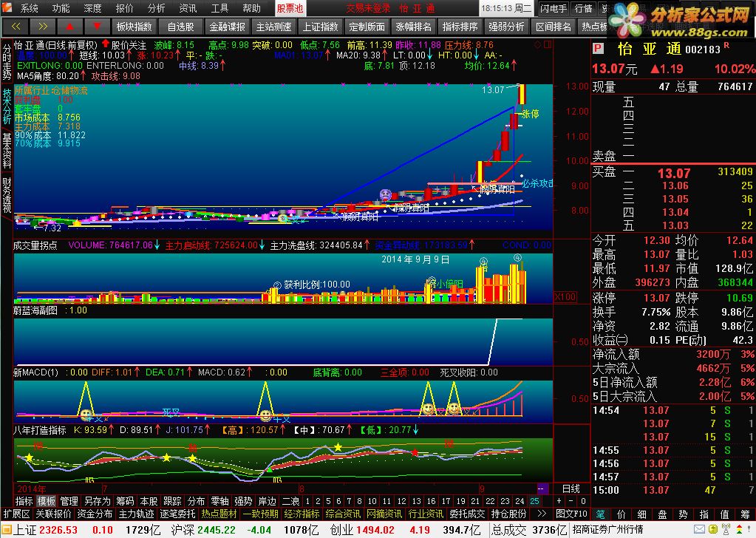Click the yellow square icon in status bar tray
Viewport: 756px width, 538px height.
(x=713, y=530)
